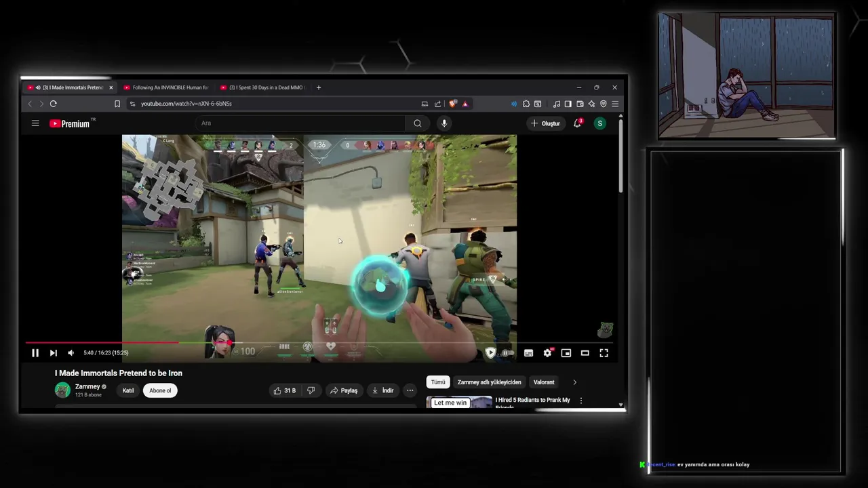Open the YouTube hamburger guide menu
This screenshot has width=868, height=488.
click(35, 123)
